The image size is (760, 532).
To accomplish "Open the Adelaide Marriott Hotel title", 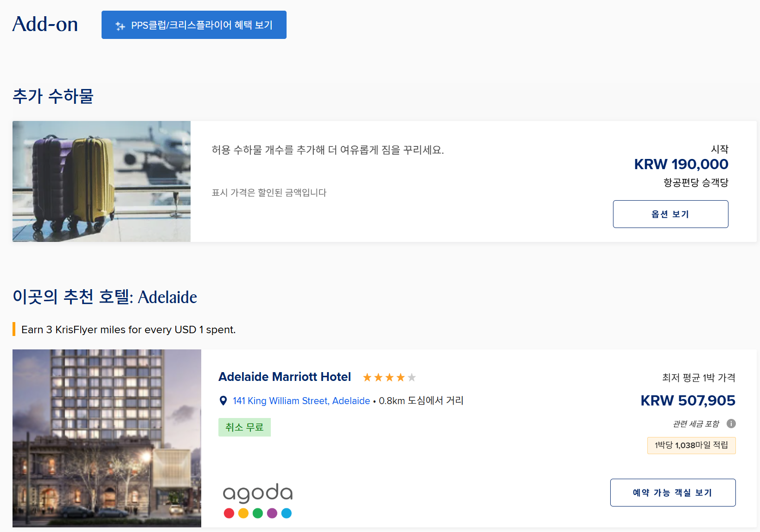I will [x=285, y=377].
